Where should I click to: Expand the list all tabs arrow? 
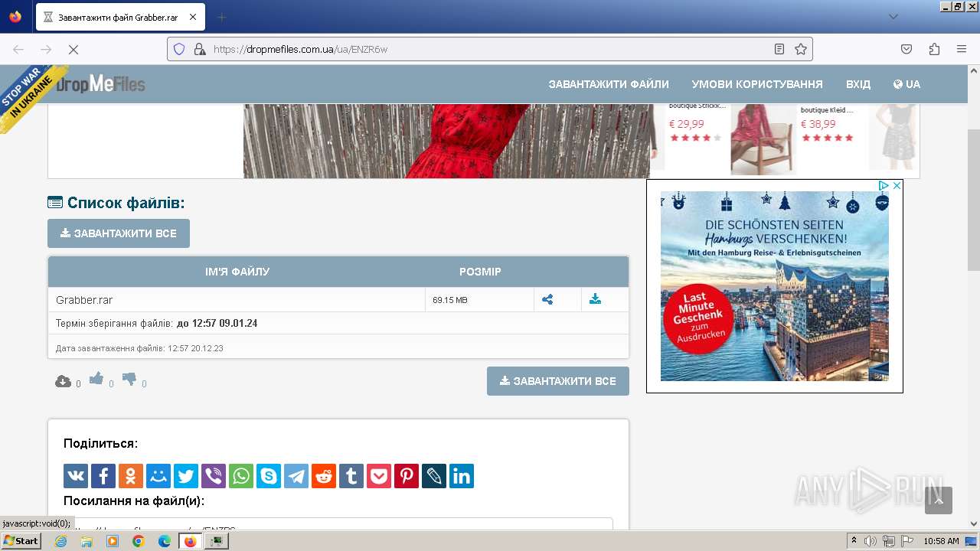coord(893,17)
